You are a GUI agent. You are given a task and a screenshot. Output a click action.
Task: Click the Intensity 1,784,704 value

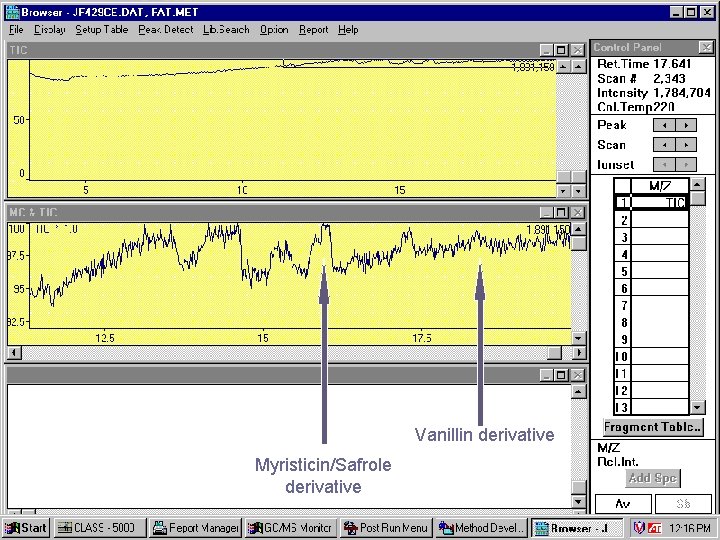tap(682, 93)
